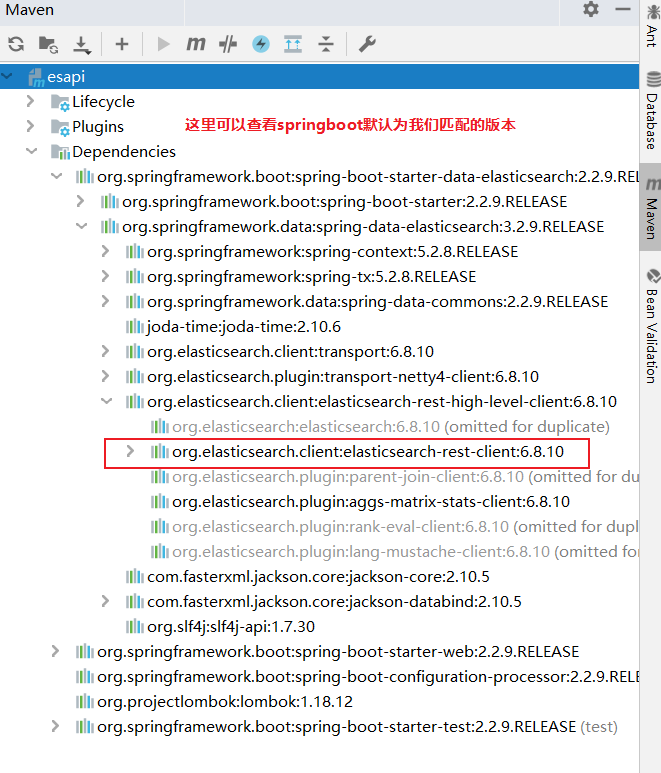Expand spring-boot-starter:2.2.9.RELEASE dependency
Image resolution: width=661 pixels, height=773 pixels.
pyautogui.click(x=80, y=201)
